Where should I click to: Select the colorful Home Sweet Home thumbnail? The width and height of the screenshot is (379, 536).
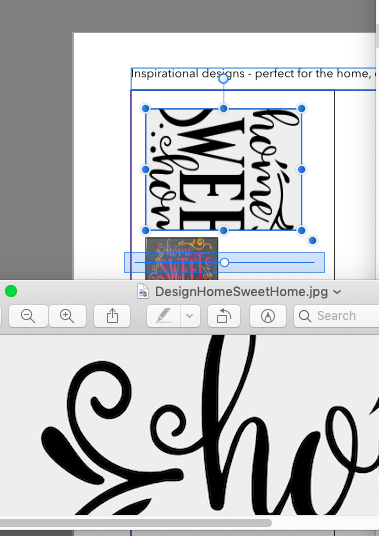[181, 258]
